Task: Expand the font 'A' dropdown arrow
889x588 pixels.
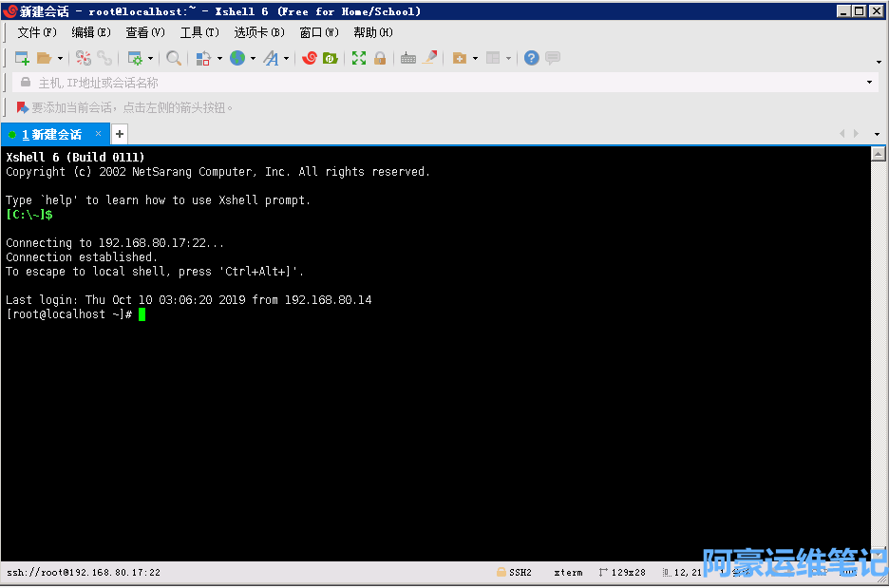Action: 286,58
